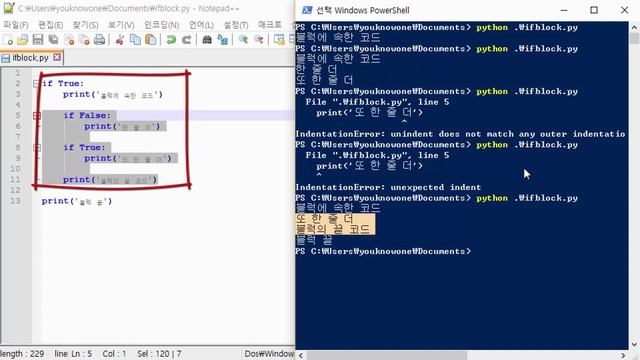
Task: Click the Dos\Windows line-ending status entry
Action: 269,353
